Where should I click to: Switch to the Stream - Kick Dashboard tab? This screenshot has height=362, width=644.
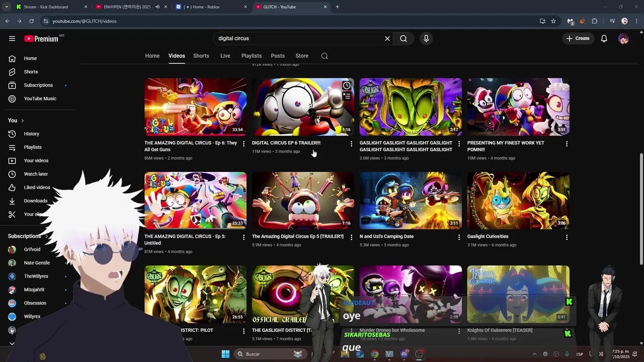(x=51, y=7)
